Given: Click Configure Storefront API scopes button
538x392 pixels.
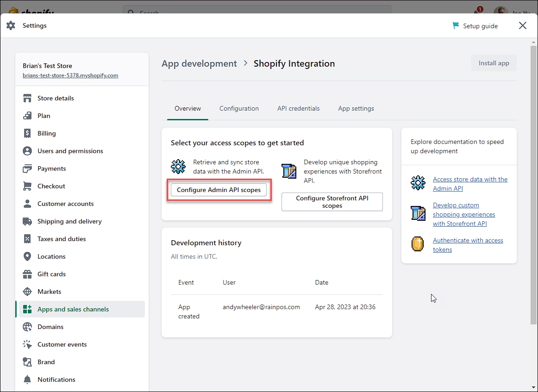Looking at the screenshot, I should (332, 202).
